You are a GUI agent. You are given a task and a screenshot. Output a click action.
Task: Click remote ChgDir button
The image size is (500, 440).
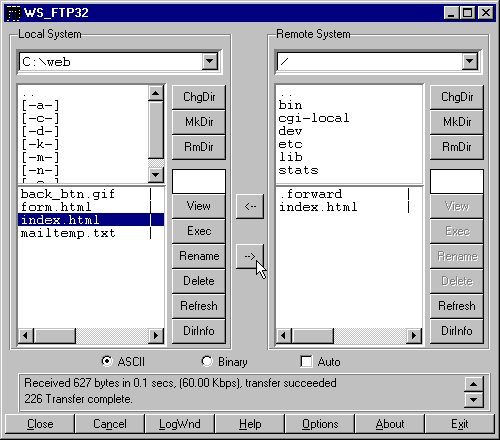[457, 97]
